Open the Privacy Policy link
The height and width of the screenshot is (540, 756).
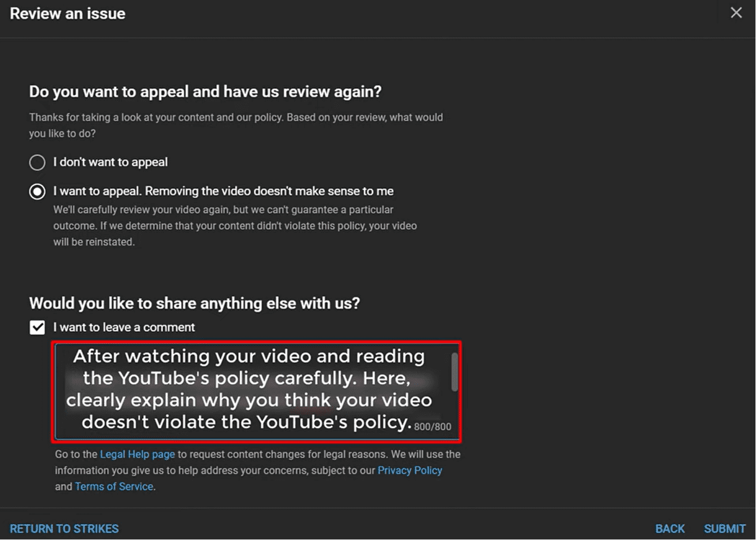pos(410,470)
